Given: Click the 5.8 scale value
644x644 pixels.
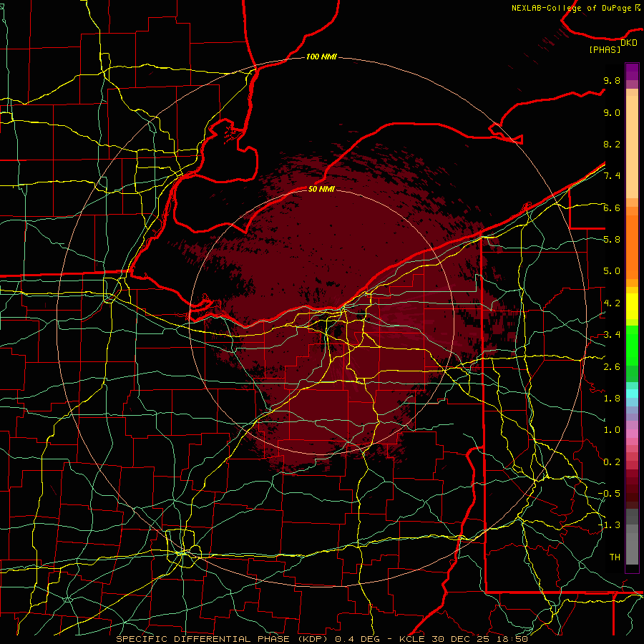Looking at the screenshot, I should pos(612,240).
